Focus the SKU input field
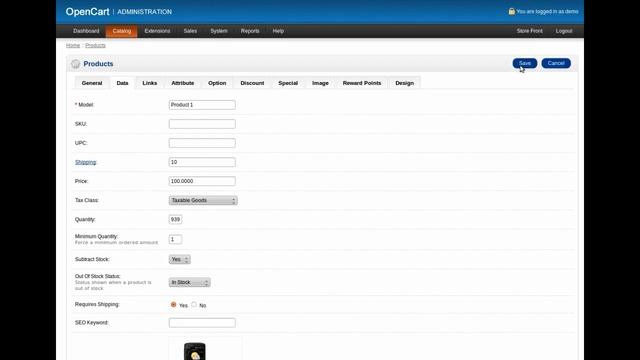Image resolution: width=640 pixels, height=360 pixels. pos(202,124)
